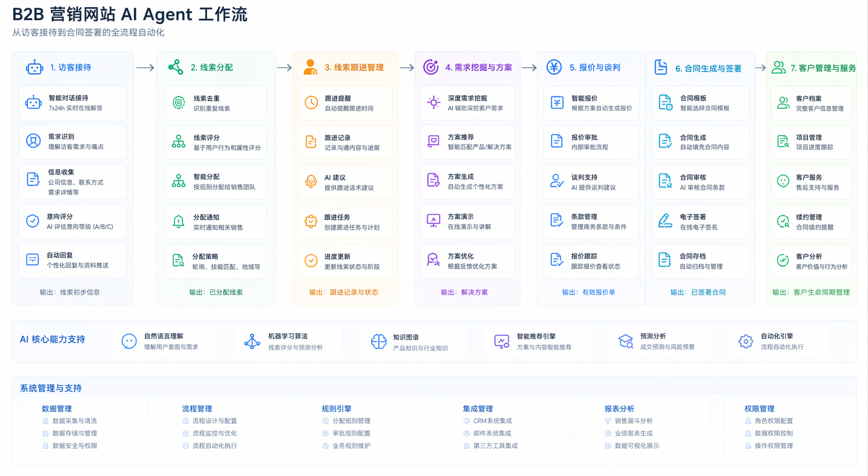868x476 pixels.
Task: Open the 条款管理 card
Action: pos(591,221)
